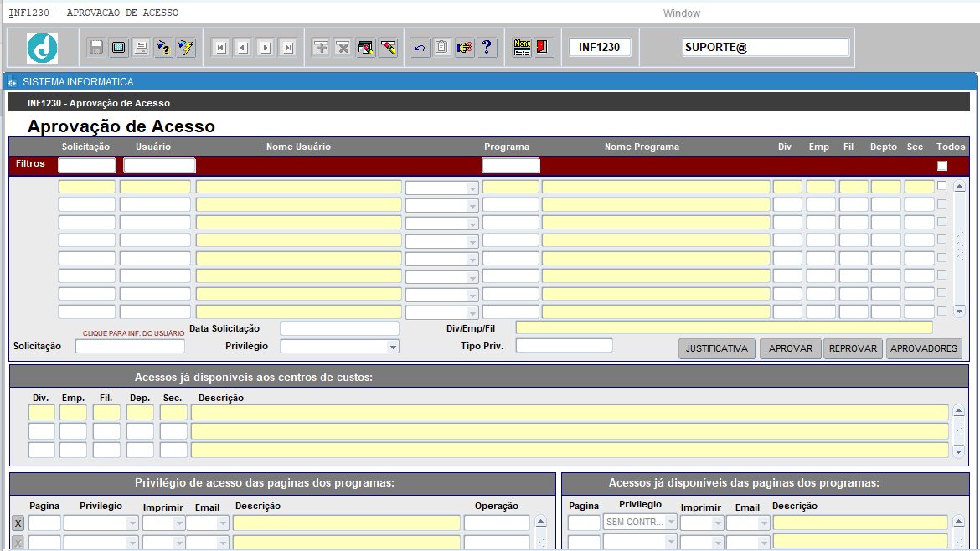Click the APROVAR button
The height and width of the screenshot is (551, 980).
tap(791, 348)
